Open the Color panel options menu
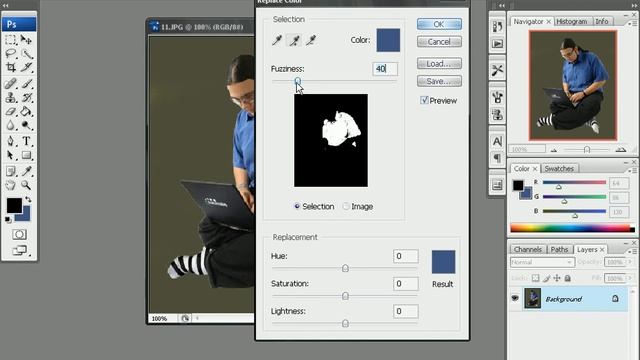Viewport: 640px width, 360px height. click(631, 171)
